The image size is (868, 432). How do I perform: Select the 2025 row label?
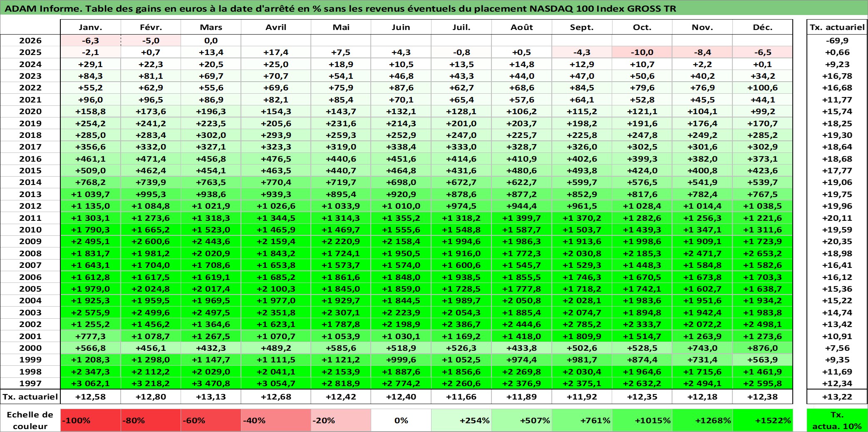coord(30,52)
